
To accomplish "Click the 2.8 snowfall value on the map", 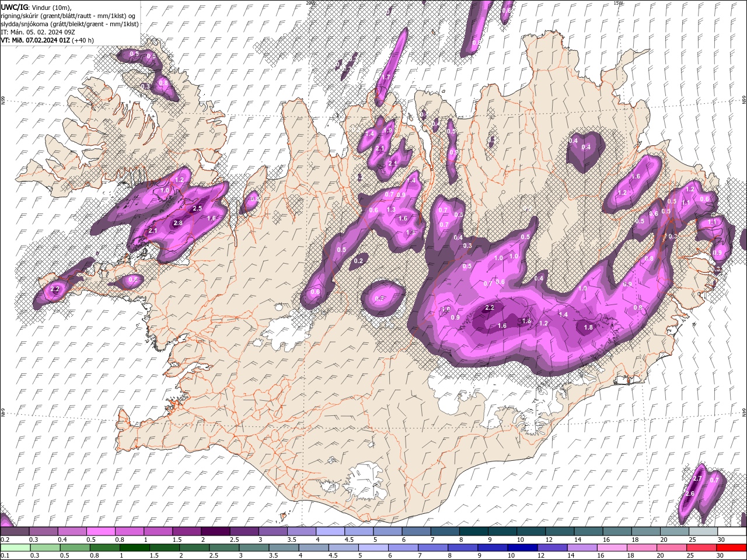I will coord(178,223).
